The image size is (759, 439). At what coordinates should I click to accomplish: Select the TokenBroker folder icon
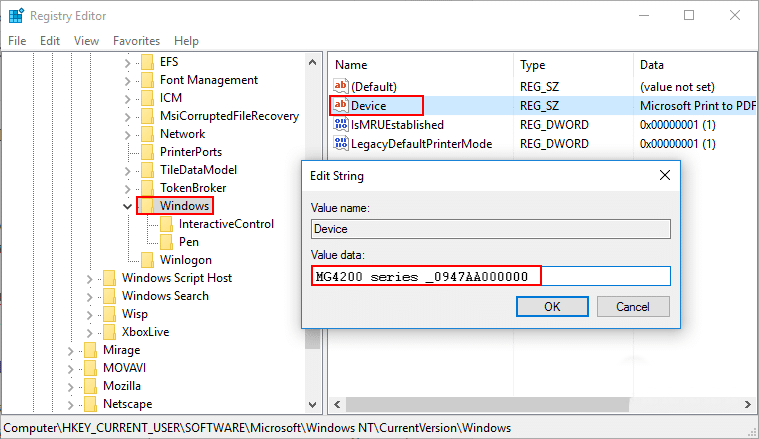pos(148,188)
